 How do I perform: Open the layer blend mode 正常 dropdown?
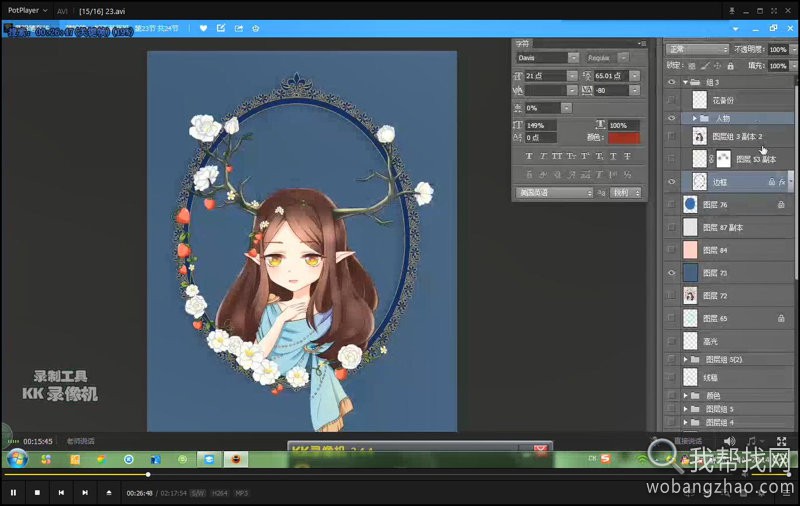[697, 49]
